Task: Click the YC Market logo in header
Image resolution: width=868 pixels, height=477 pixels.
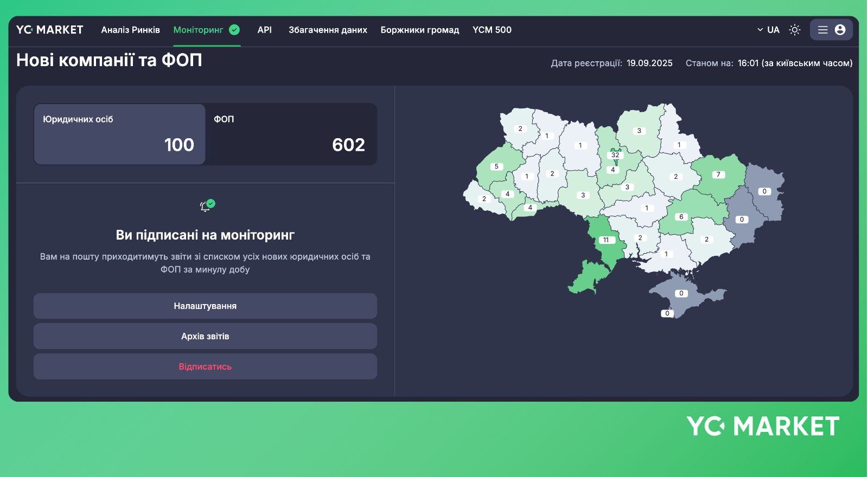Action: pos(49,30)
